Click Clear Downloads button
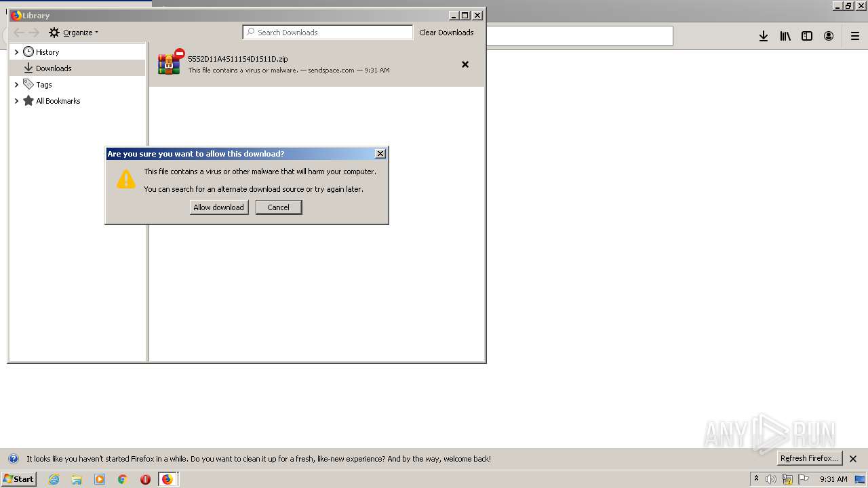Viewport: 868px width, 488px height. point(446,33)
